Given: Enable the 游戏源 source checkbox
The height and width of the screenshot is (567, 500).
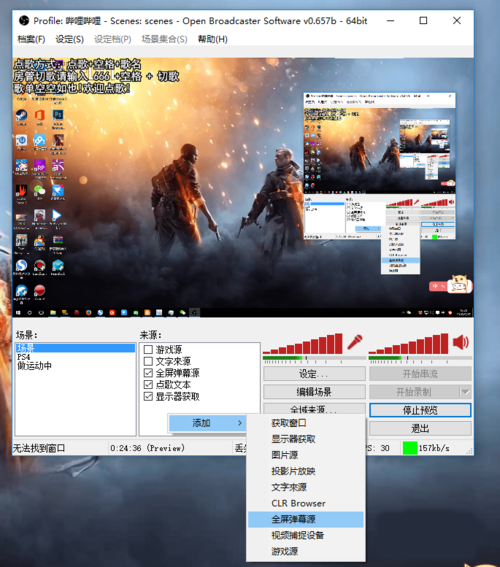Looking at the screenshot, I should coord(148,349).
